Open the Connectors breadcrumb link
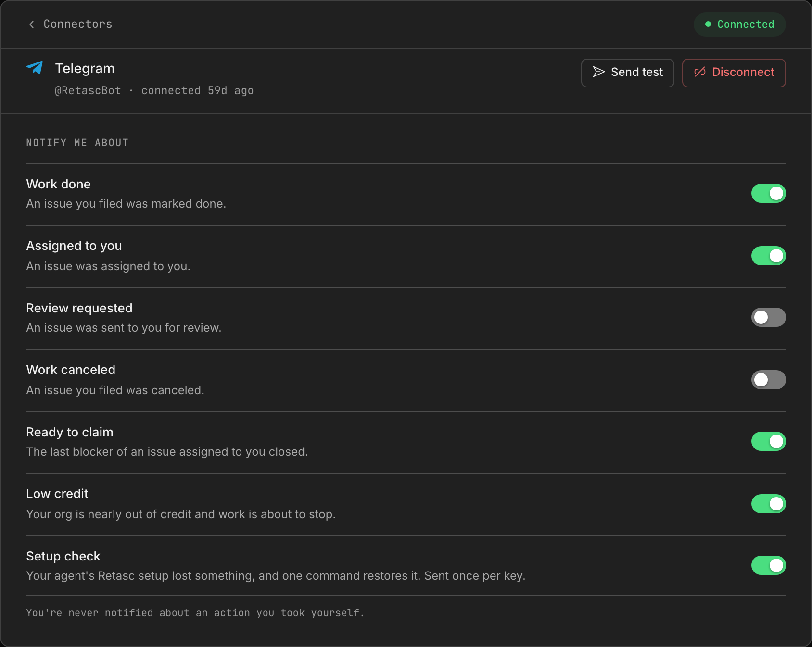 77,24
